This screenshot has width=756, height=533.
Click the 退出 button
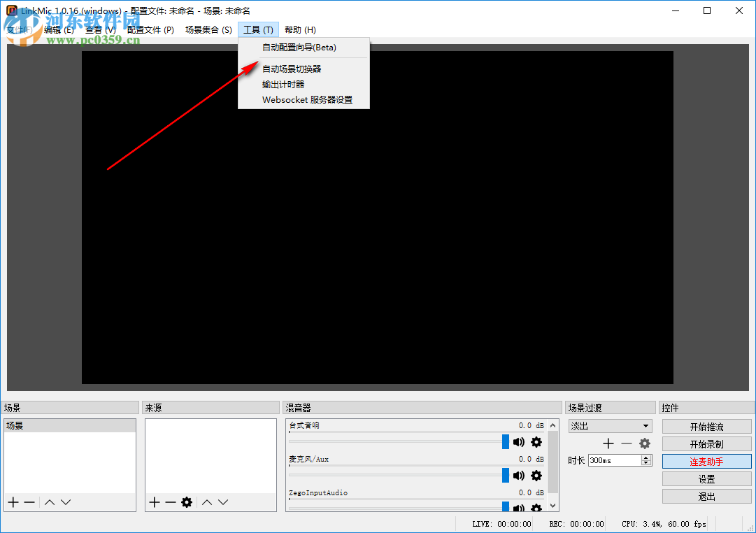coord(707,497)
